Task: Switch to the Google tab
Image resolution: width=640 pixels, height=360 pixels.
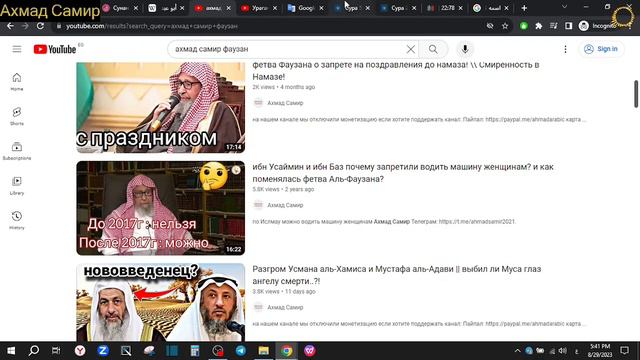Action: click(x=305, y=8)
